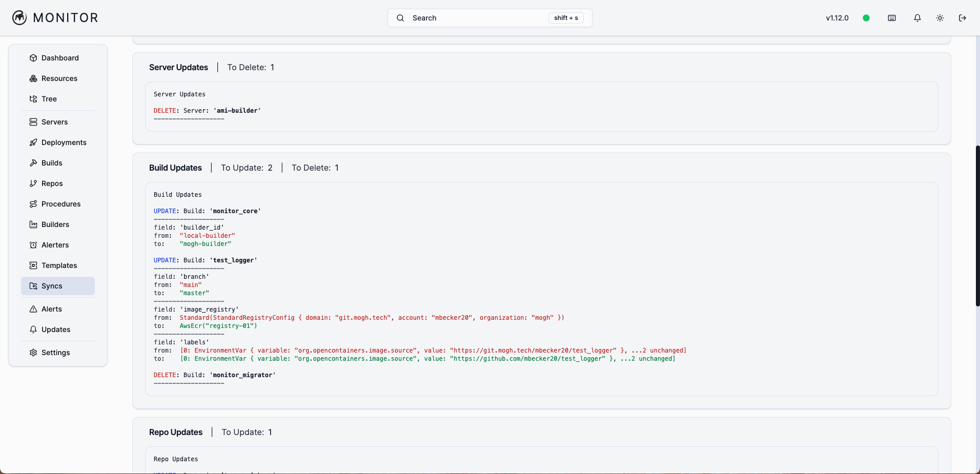Viewport: 980px width, 474px height.
Task: Click the Monitor logo icon
Action: coord(19,18)
